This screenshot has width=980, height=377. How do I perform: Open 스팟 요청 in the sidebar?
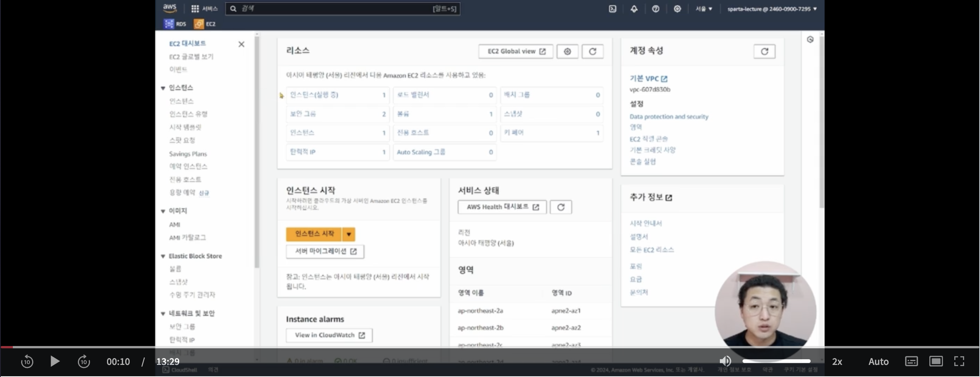tap(182, 140)
